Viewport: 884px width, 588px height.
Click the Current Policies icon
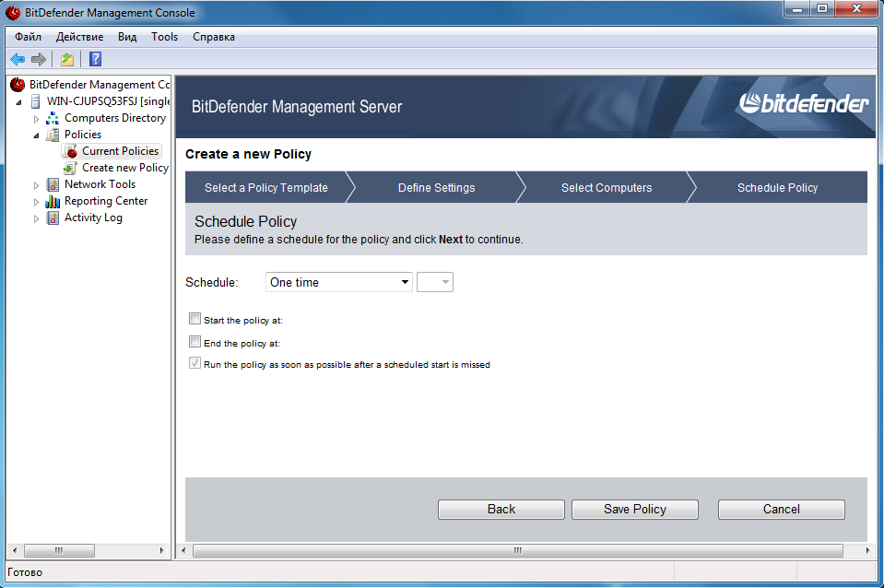[x=70, y=151]
